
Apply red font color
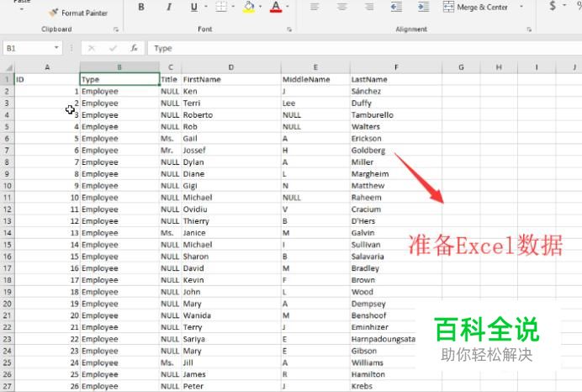coord(276,7)
